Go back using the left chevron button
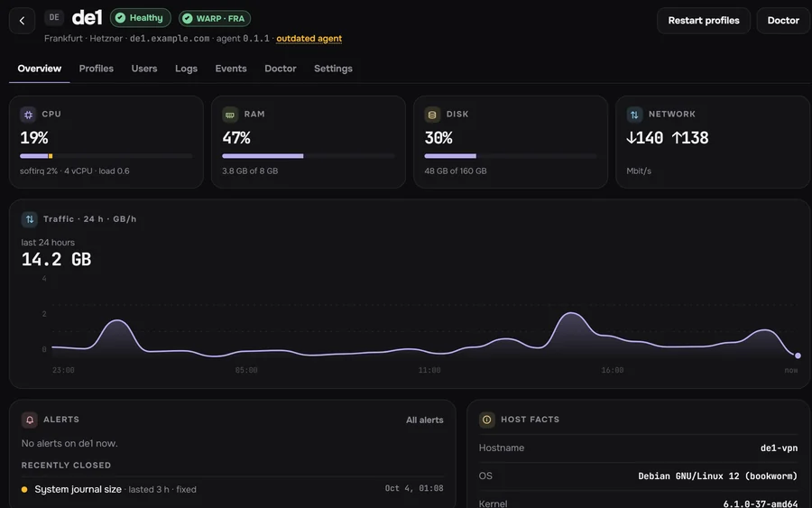 (22, 21)
